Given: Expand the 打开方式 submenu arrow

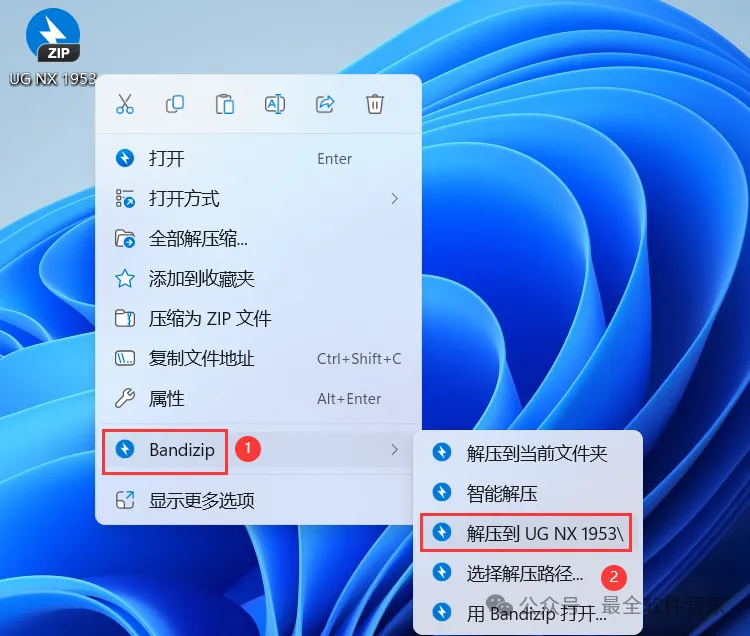Looking at the screenshot, I should point(394,198).
